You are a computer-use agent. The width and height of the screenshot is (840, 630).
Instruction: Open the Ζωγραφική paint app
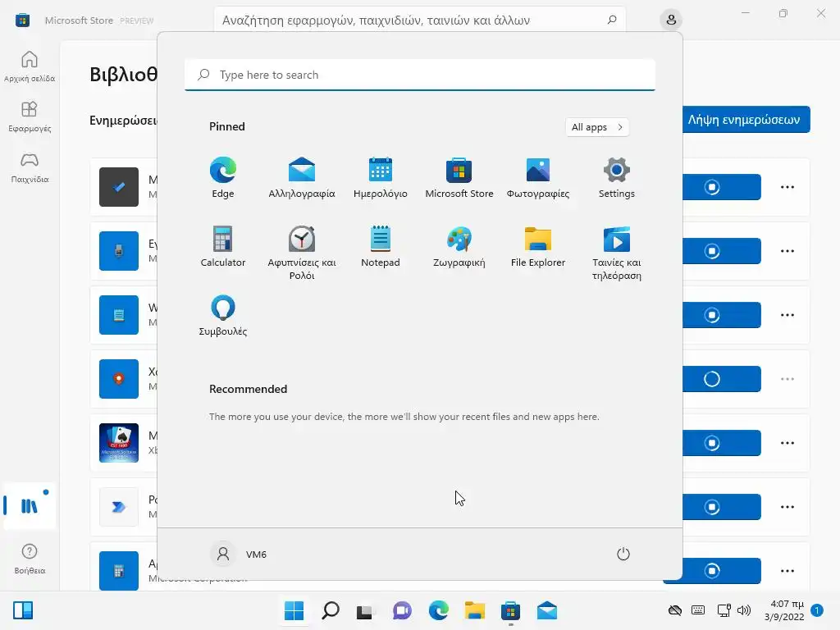click(x=459, y=246)
